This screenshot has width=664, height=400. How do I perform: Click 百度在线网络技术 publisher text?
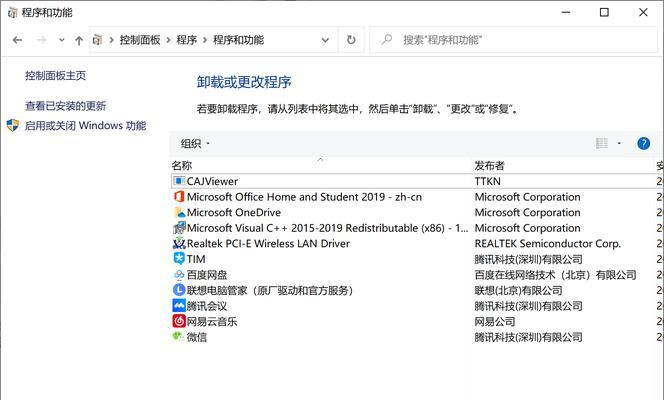tap(556, 275)
